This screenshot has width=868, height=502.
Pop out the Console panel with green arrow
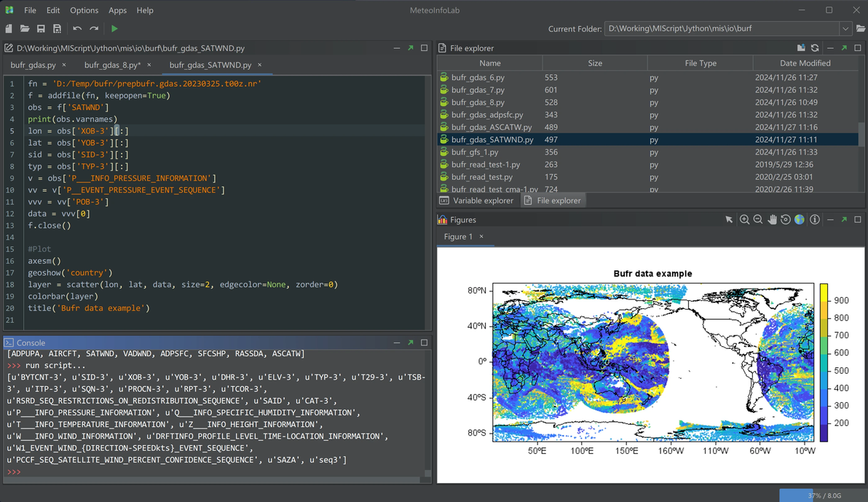pyautogui.click(x=411, y=342)
